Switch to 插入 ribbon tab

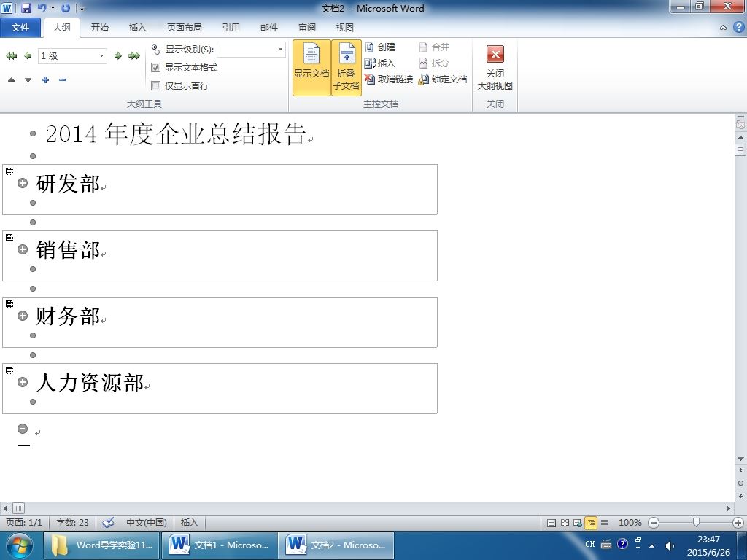138,28
